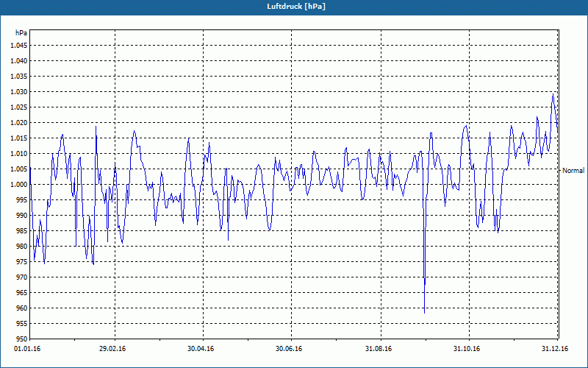Select the 955 axis value
588x368 pixels.
pyautogui.click(x=22, y=323)
